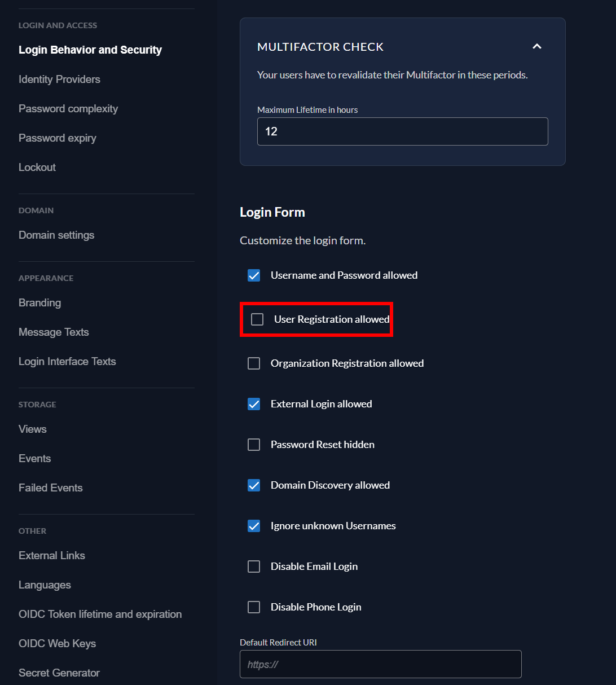This screenshot has width=616, height=685.
Task: Open Login Interface Texts
Action: [67, 362]
